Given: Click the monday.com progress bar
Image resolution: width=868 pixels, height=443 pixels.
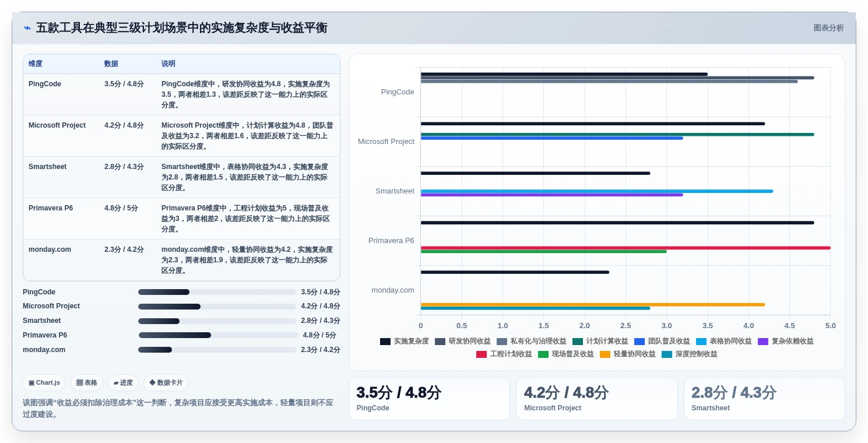Looking at the screenshot, I should (x=217, y=350).
